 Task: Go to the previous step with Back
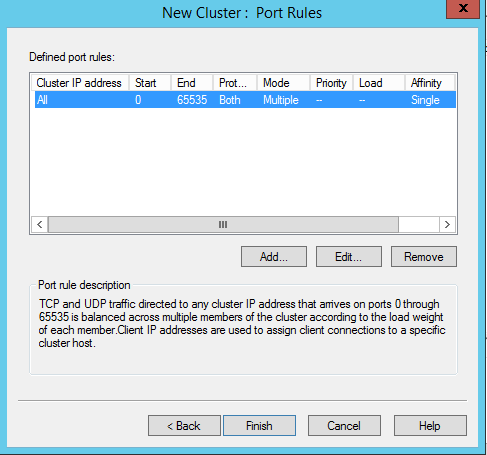184,426
